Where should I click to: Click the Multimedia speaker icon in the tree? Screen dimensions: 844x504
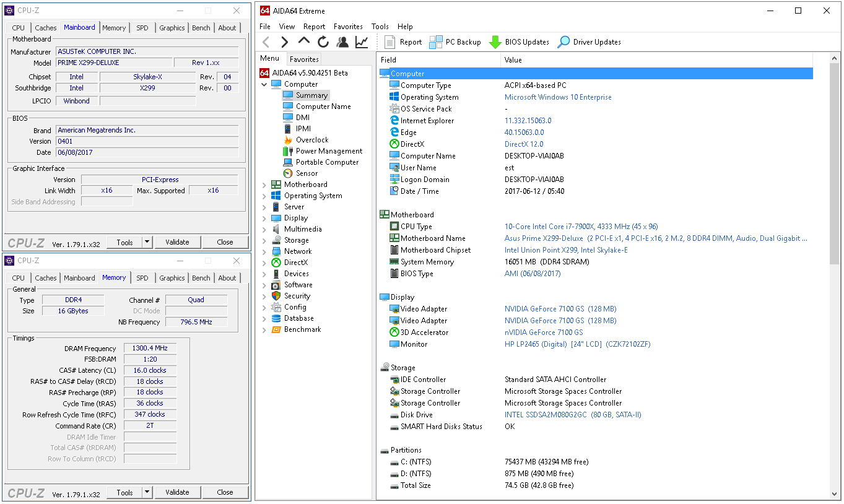click(x=276, y=229)
